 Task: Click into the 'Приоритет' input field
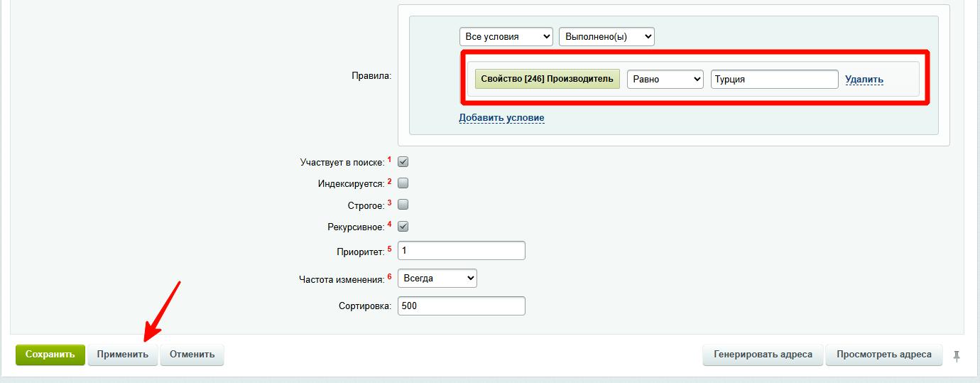461,251
